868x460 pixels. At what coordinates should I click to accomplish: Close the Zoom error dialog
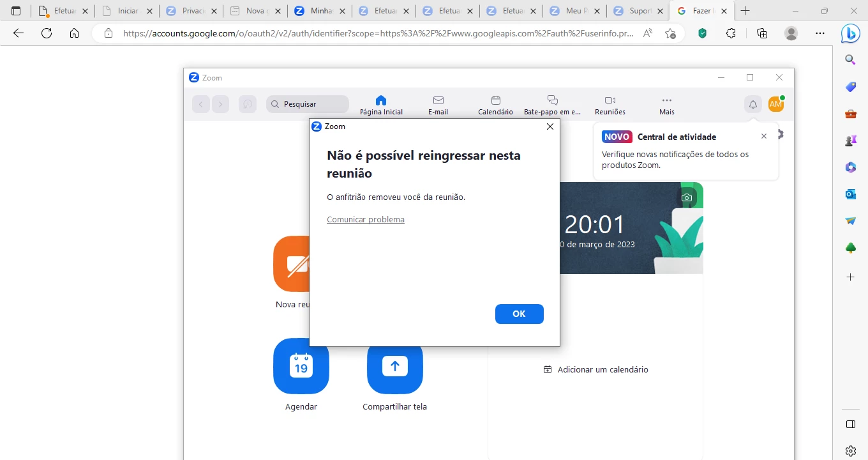pyautogui.click(x=550, y=126)
